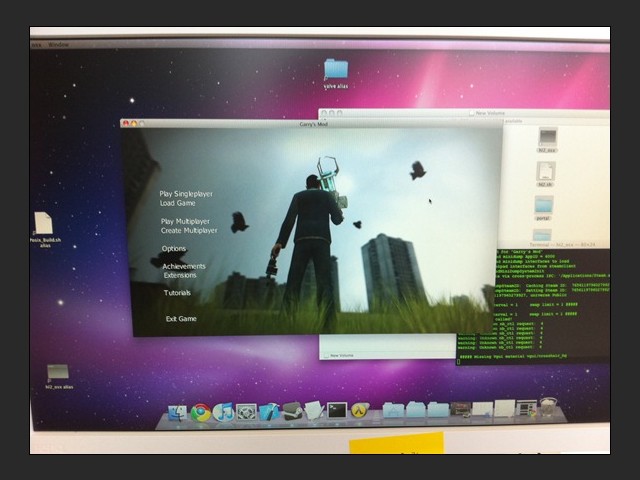Click Exit Game in Garry's Mod

point(181,319)
